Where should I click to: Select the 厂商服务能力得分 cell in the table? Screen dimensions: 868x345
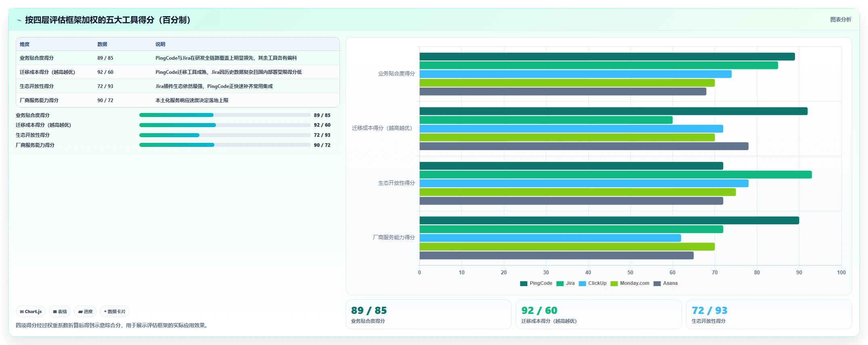tap(39, 100)
